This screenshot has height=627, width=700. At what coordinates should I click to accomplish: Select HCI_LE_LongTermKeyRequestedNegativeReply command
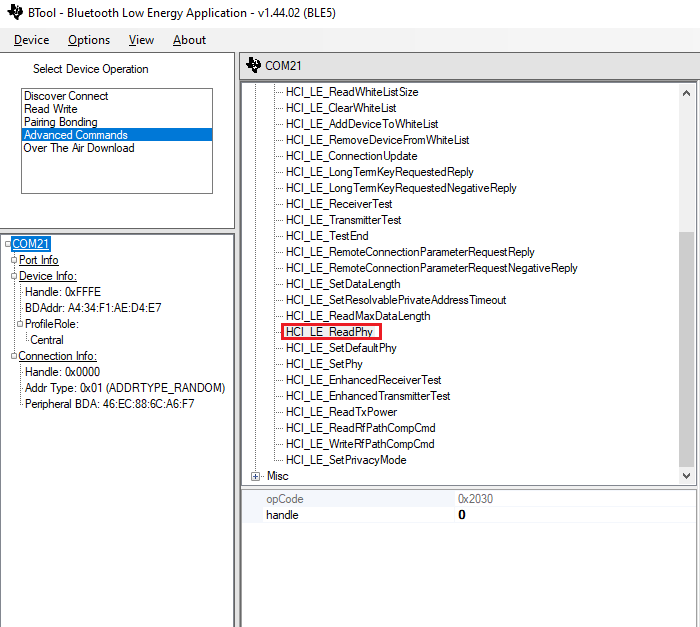pos(401,188)
